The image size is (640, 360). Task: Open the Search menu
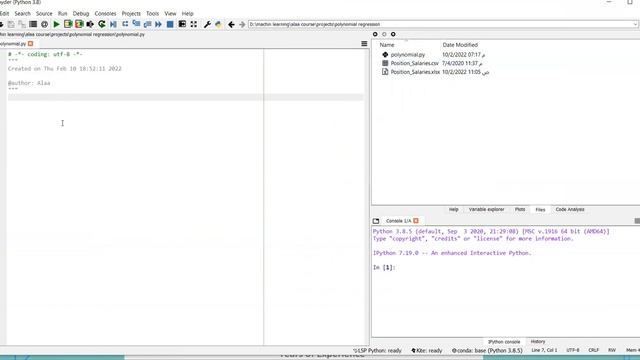click(22, 13)
